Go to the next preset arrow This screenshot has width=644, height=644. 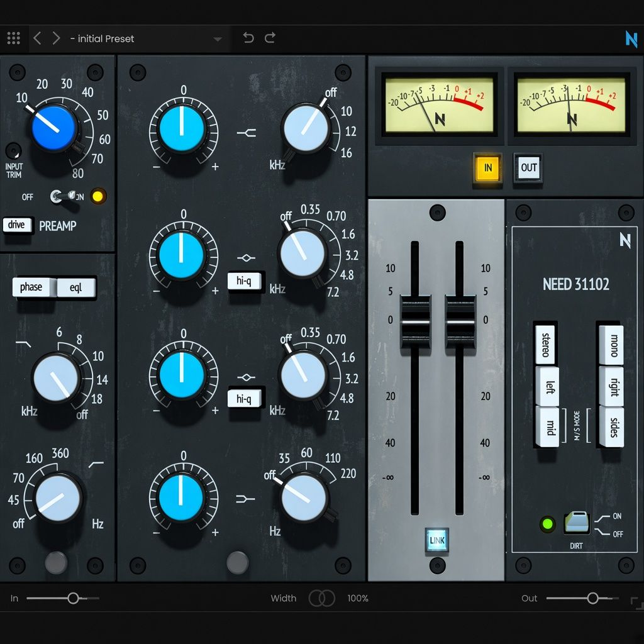56,38
